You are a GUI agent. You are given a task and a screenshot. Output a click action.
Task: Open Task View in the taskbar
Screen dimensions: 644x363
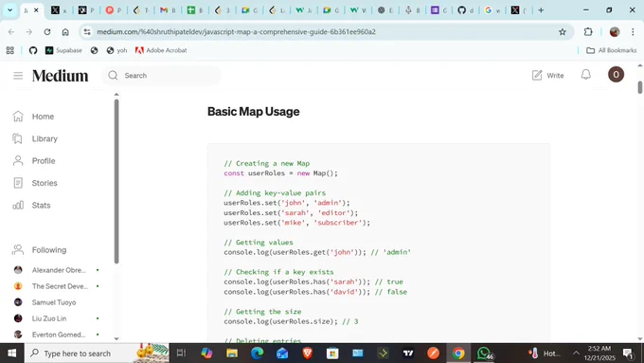pos(181,354)
